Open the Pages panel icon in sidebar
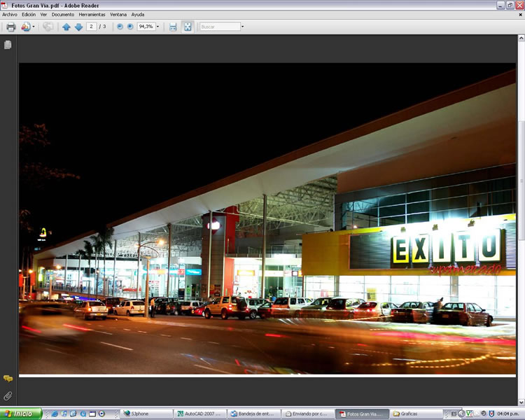The image size is (525, 420). point(8,45)
